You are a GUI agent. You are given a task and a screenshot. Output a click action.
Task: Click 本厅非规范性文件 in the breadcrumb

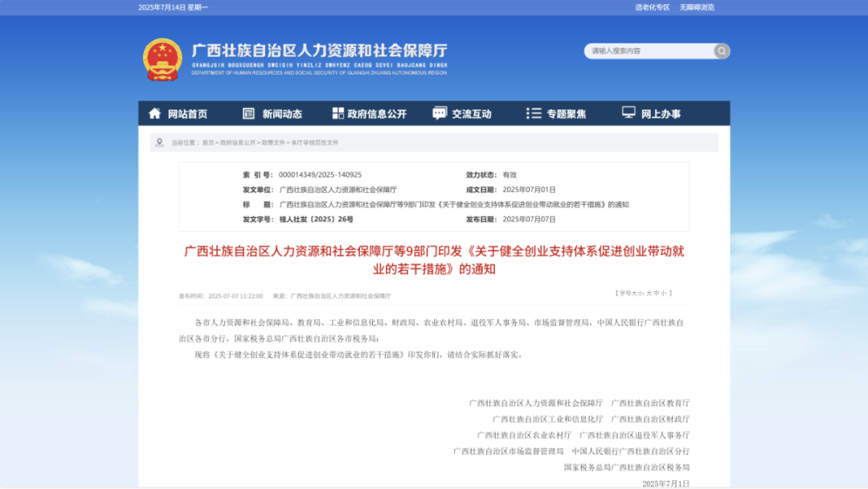tap(315, 143)
